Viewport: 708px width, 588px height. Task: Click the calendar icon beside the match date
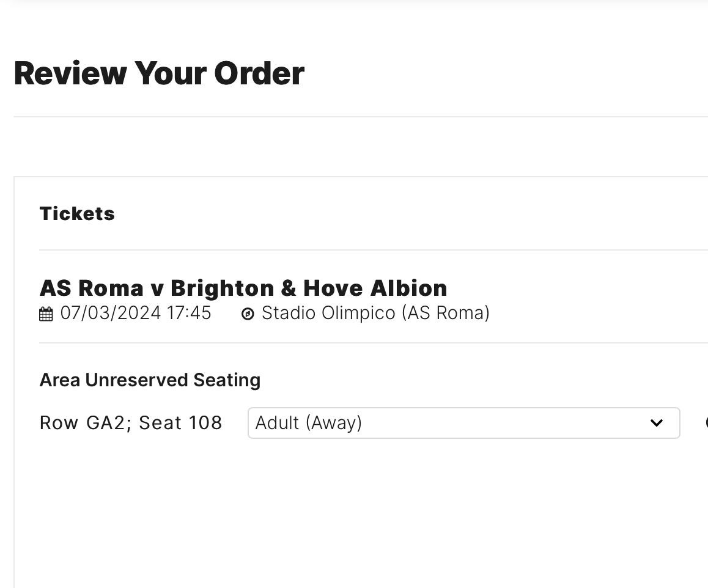[46, 314]
